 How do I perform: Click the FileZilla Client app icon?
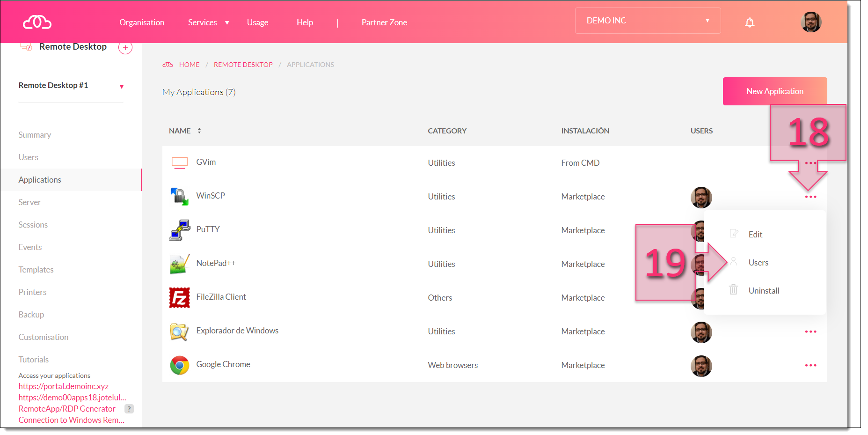(x=179, y=298)
